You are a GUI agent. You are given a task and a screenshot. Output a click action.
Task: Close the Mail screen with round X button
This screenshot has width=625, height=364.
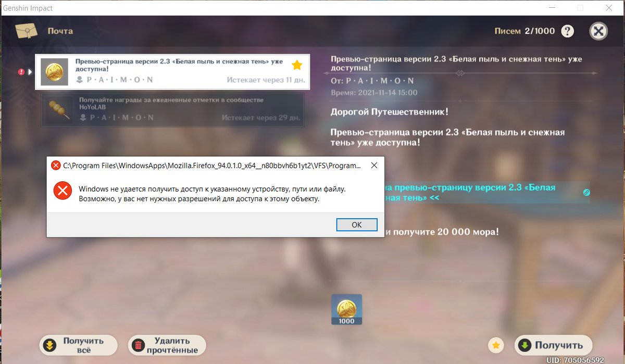tap(598, 31)
